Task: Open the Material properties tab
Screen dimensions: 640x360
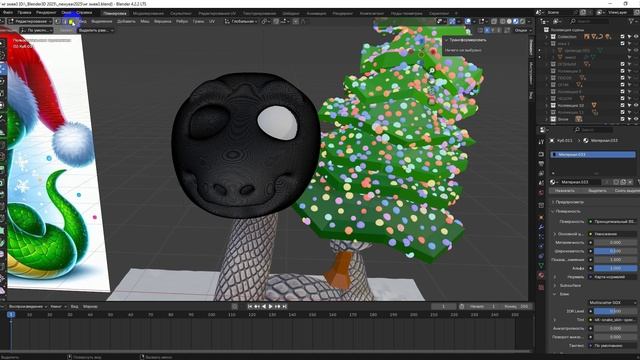Action: [x=541, y=276]
